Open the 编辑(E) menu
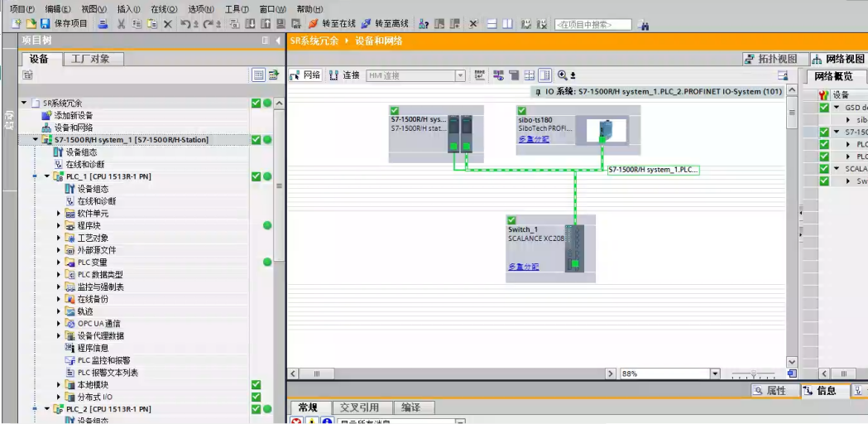The image size is (868, 424). coord(58,9)
